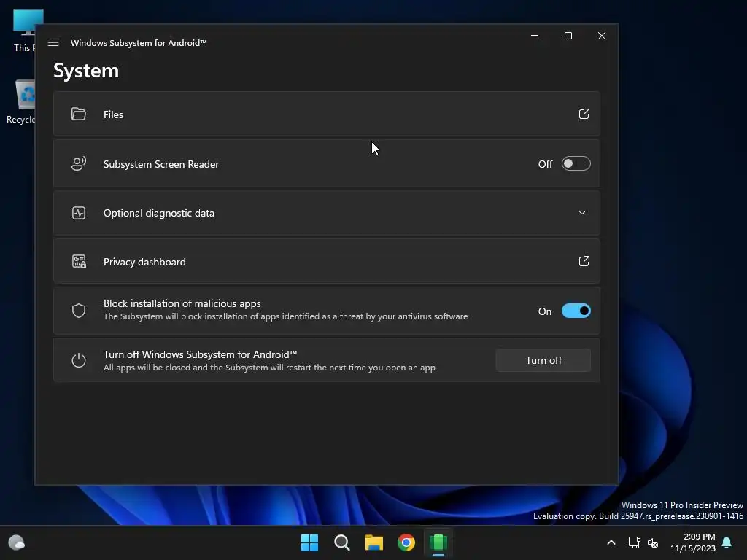Expand Optional diagnostic data chevron

582,213
